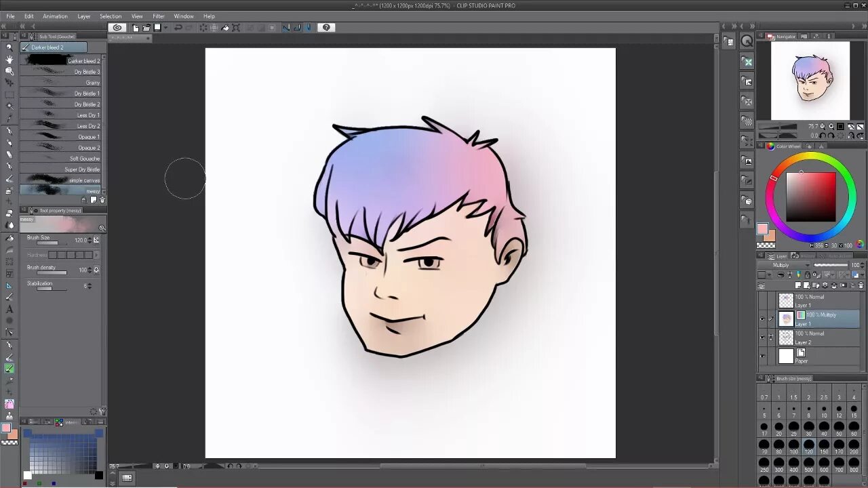This screenshot has width=868, height=488.
Task: Toggle brush size pen pressure settings button
Action: pos(96,240)
